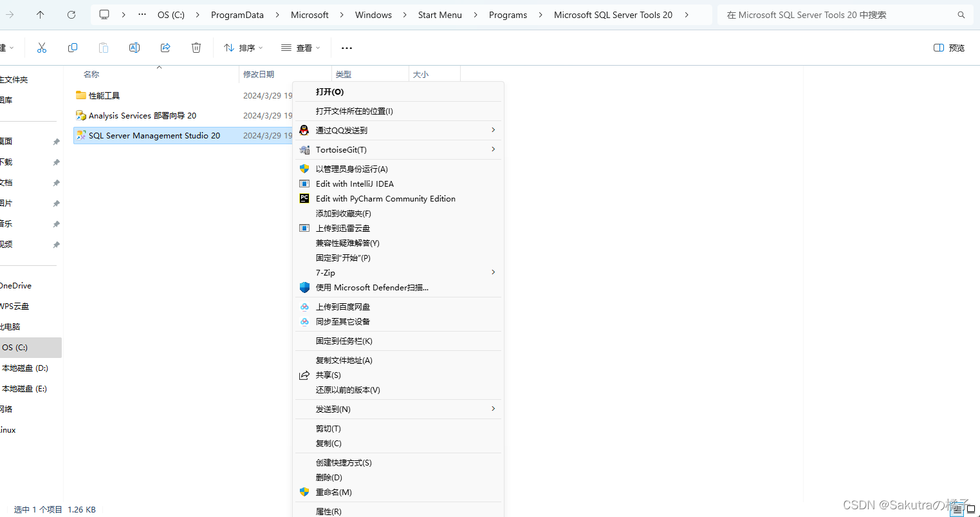The height and width of the screenshot is (517, 980).
Task: Open the 排序 sort dropdown
Action: tap(243, 48)
